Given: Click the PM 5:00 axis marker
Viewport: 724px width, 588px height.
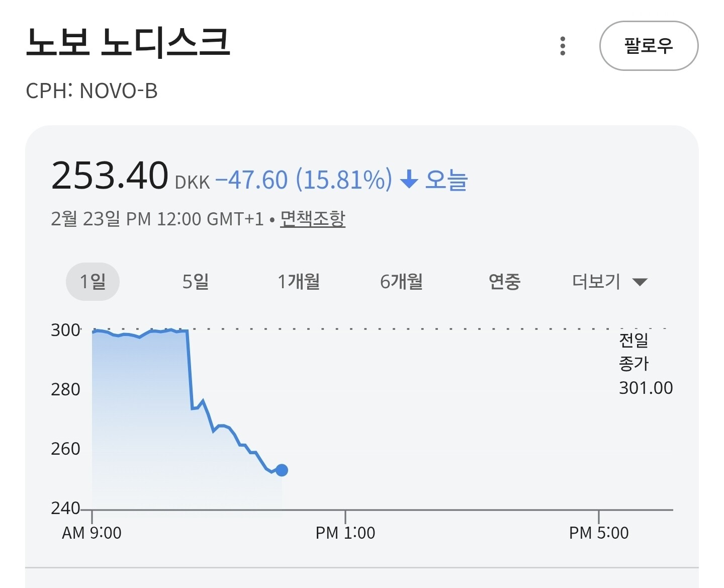Looking at the screenshot, I should pyautogui.click(x=598, y=533).
